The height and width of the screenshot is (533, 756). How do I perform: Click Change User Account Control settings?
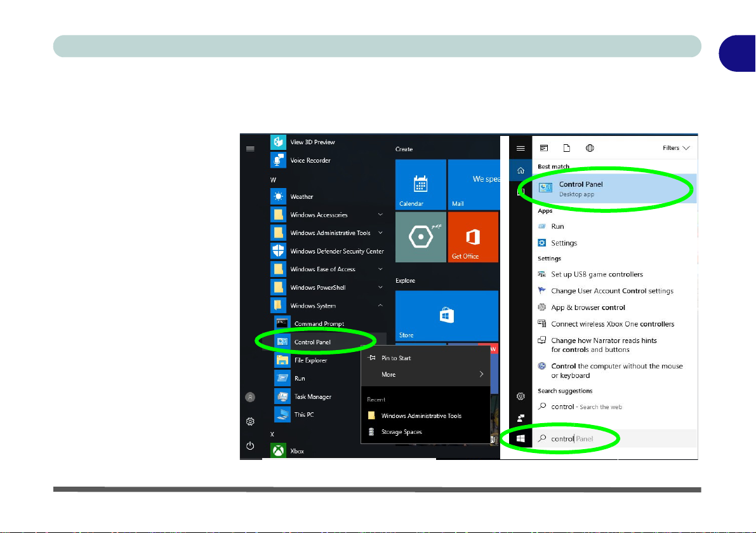pos(612,291)
